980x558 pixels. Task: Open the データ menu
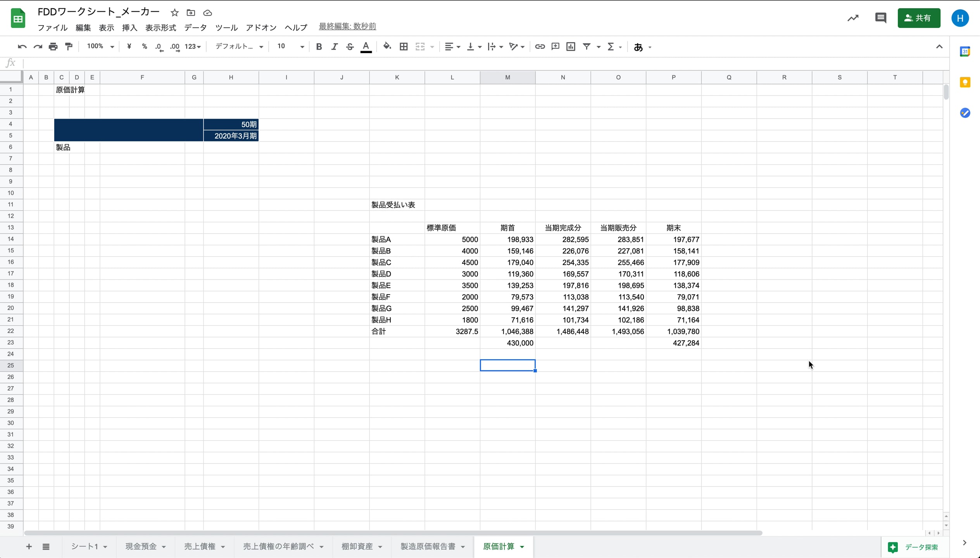point(195,28)
